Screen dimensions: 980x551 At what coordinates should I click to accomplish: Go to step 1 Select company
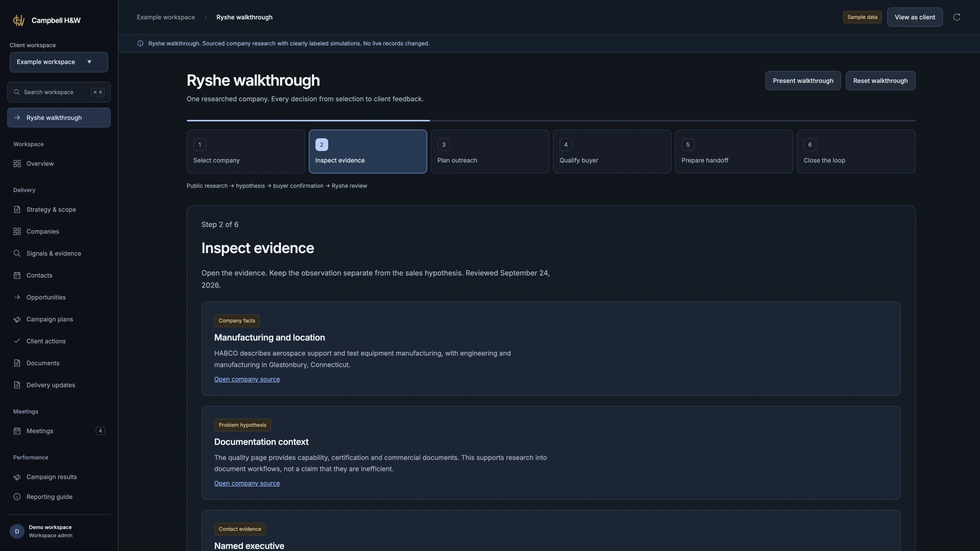[x=246, y=152]
